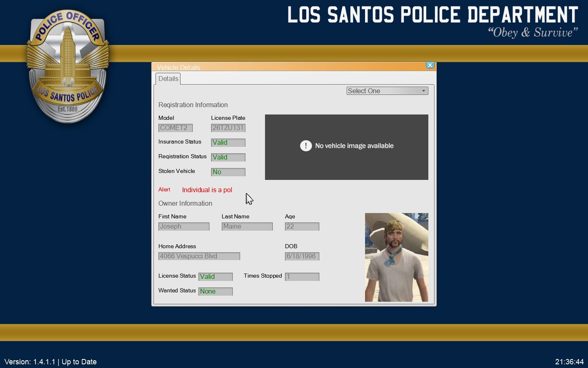Click the Age label
Screen dimensions: 588x368
[290, 217]
